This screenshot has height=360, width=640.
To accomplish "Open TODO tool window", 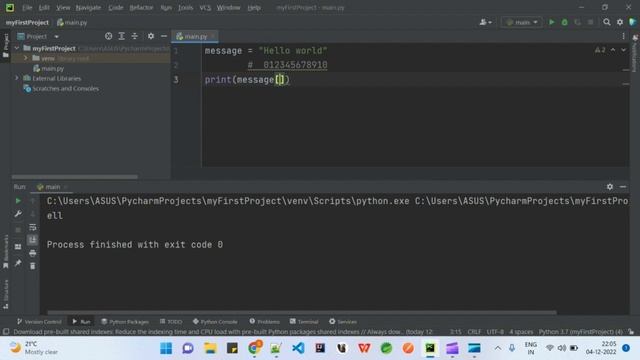I will pyautogui.click(x=171, y=322).
